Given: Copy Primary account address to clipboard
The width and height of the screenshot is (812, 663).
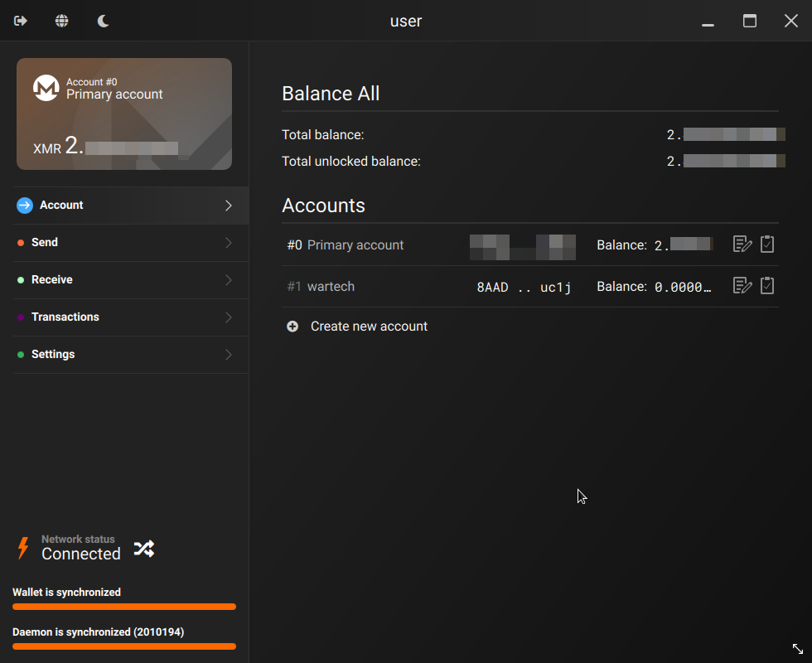Looking at the screenshot, I should [767, 244].
